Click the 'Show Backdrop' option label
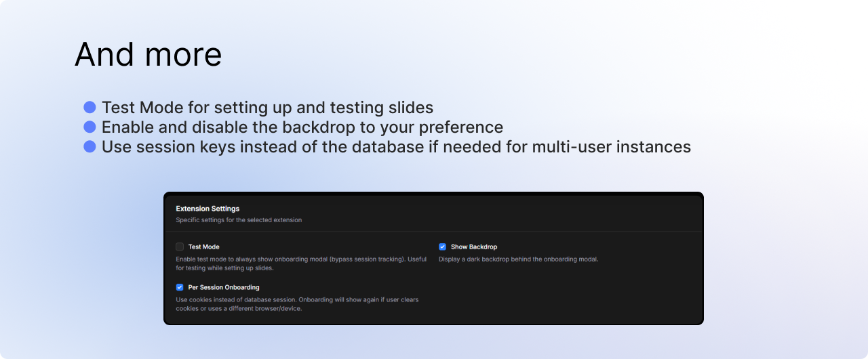868x359 pixels. pyautogui.click(x=473, y=247)
